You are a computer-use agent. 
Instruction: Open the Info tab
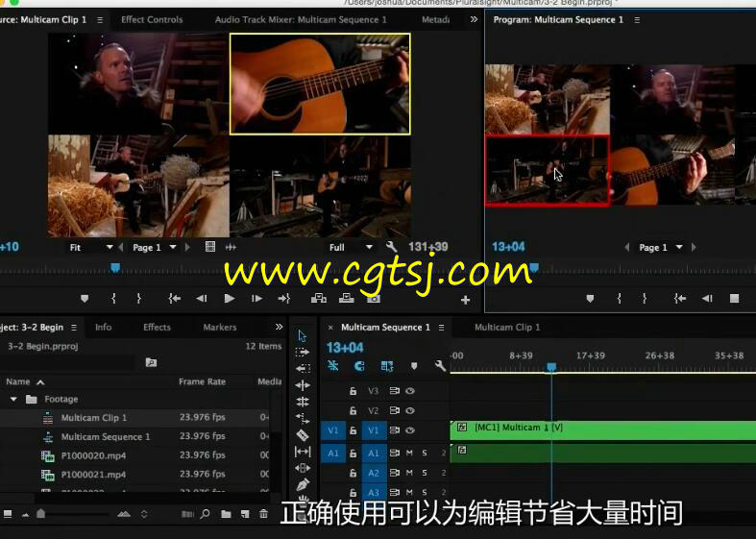point(103,327)
